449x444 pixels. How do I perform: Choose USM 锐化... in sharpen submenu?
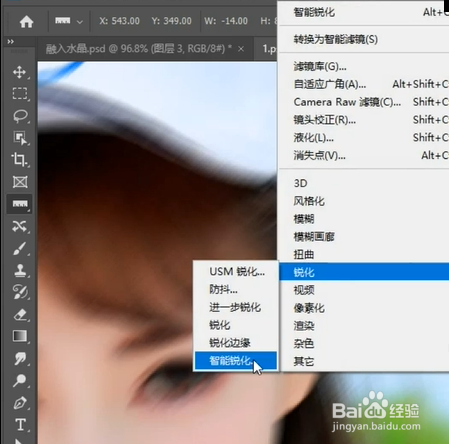click(x=236, y=272)
